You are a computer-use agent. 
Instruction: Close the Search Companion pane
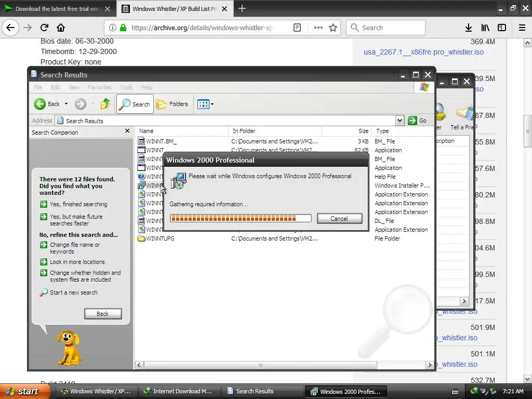click(127, 131)
